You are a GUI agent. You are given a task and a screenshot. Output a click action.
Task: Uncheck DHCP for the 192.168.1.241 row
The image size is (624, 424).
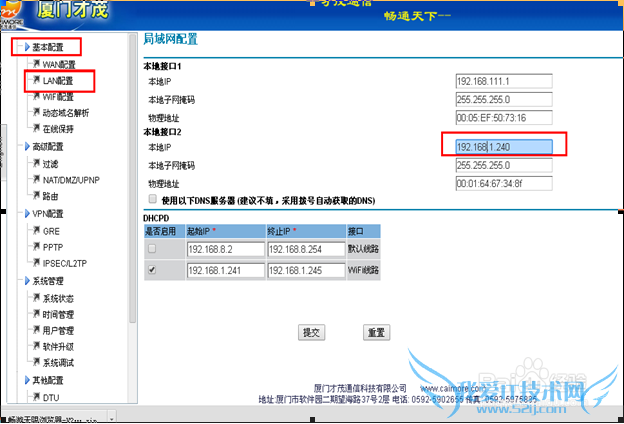click(152, 270)
